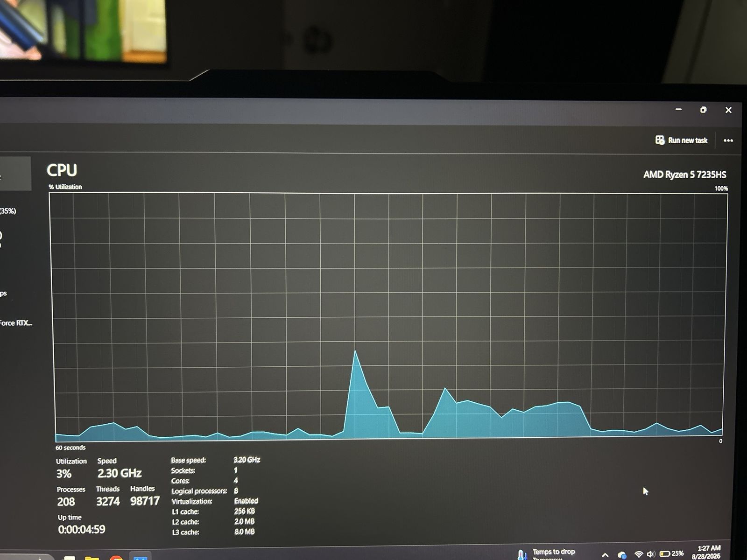Open the Wi-Fi network tray icon
This screenshot has width=747, height=560.
639,554
